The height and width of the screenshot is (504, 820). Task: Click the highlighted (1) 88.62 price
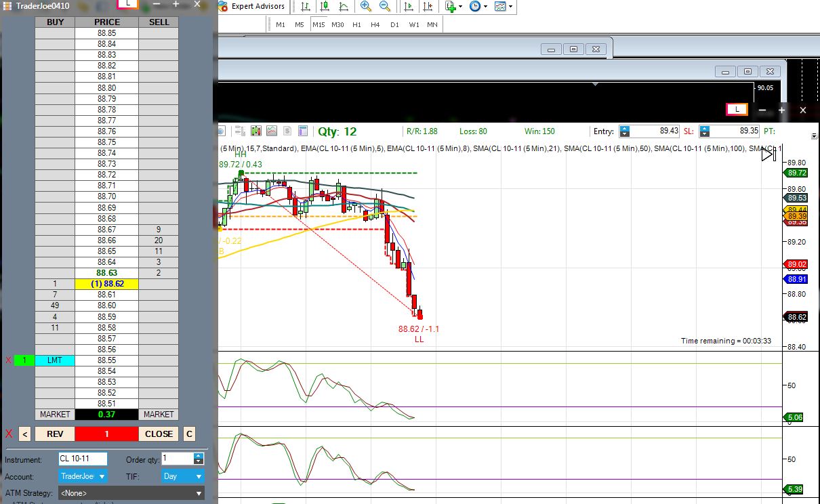pos(107,284)
